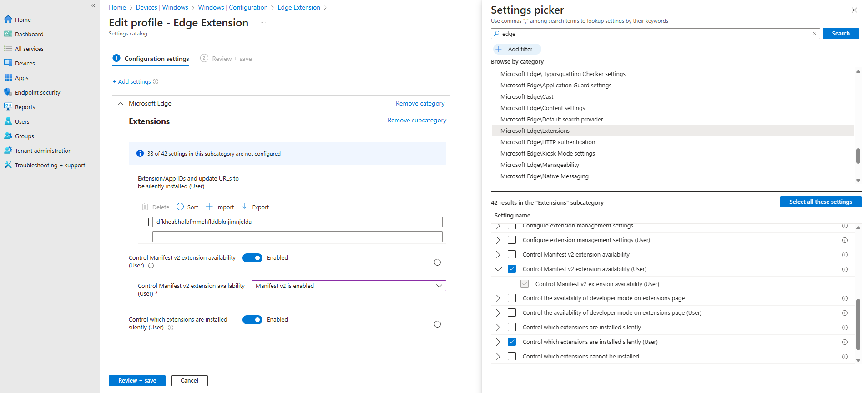Expand Control which extensions are installed silently (User) row

[x=498, y=342]
